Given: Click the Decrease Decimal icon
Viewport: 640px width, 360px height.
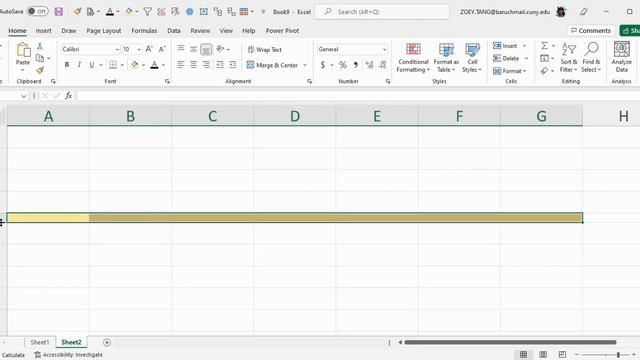Looking at the screenshot, I should point(382,65).
